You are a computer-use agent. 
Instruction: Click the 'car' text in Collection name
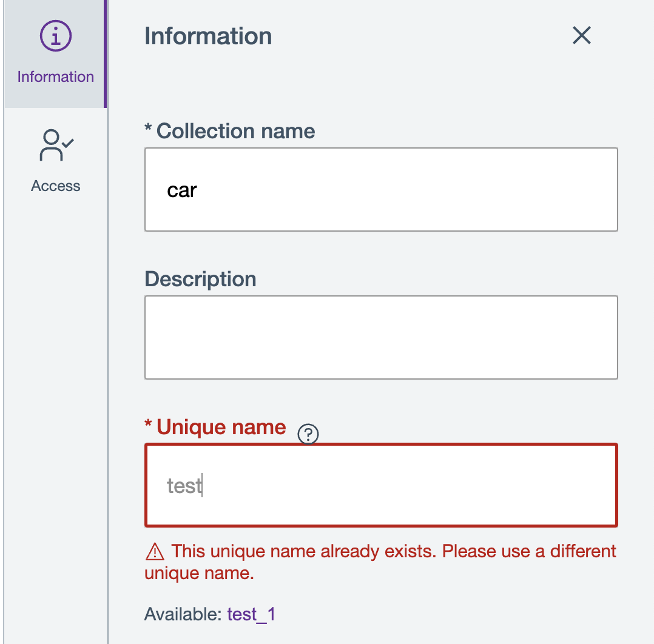[182, 190]
